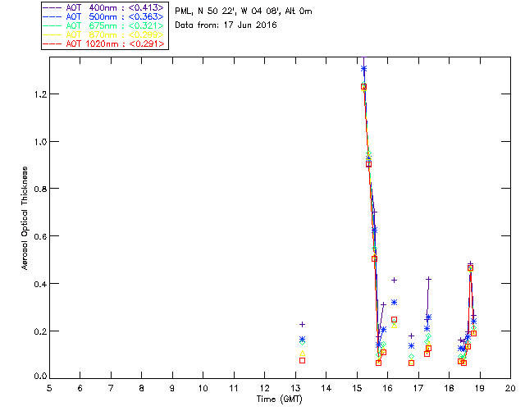The image size is (525, 420).
Task: Click the AOT 400nm legend entry
Action: pos(103,7)
